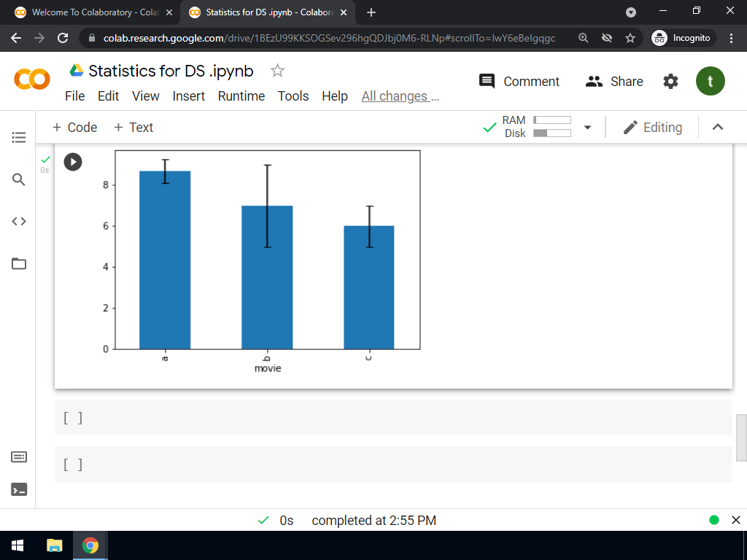
Task: Click the first empty code cell
Action: point(393,418)
